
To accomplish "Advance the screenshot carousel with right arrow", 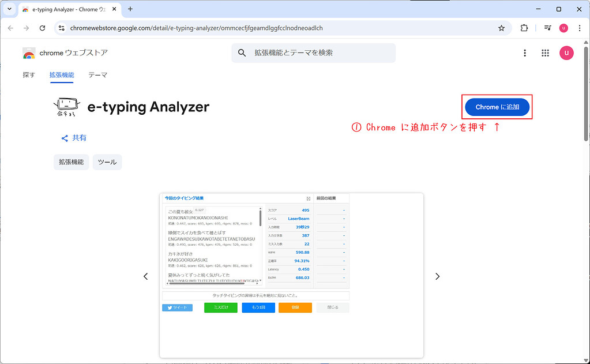I will pyautogui.click(x=437, y=276).
